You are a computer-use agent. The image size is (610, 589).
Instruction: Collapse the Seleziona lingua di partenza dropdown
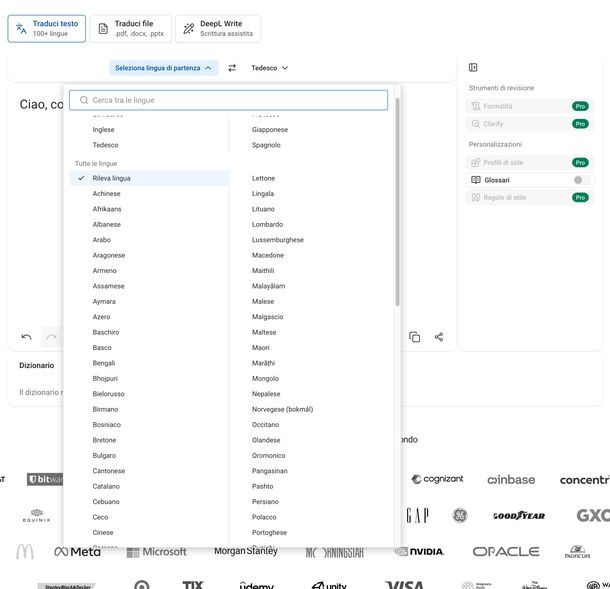pos(164,68)
